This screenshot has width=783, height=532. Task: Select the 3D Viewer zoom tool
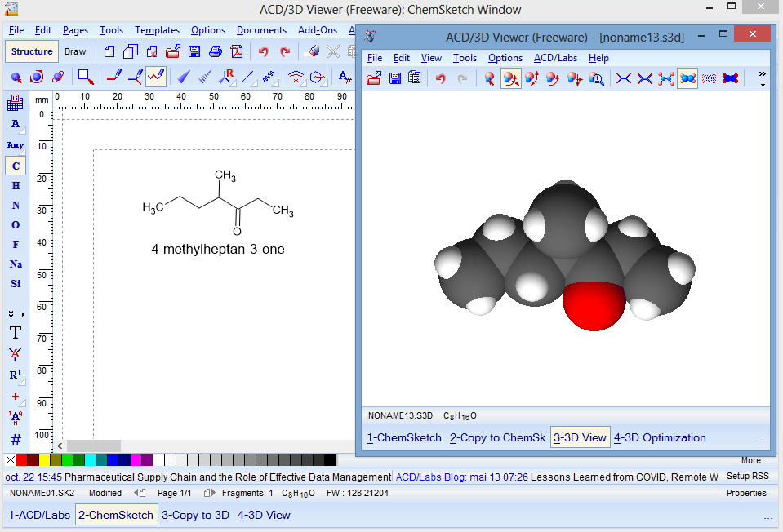coord(597,78)
